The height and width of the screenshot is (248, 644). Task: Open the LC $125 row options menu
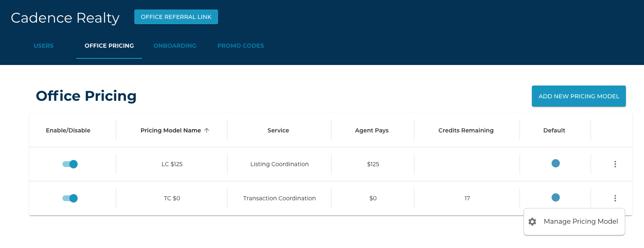click(615, 164)
